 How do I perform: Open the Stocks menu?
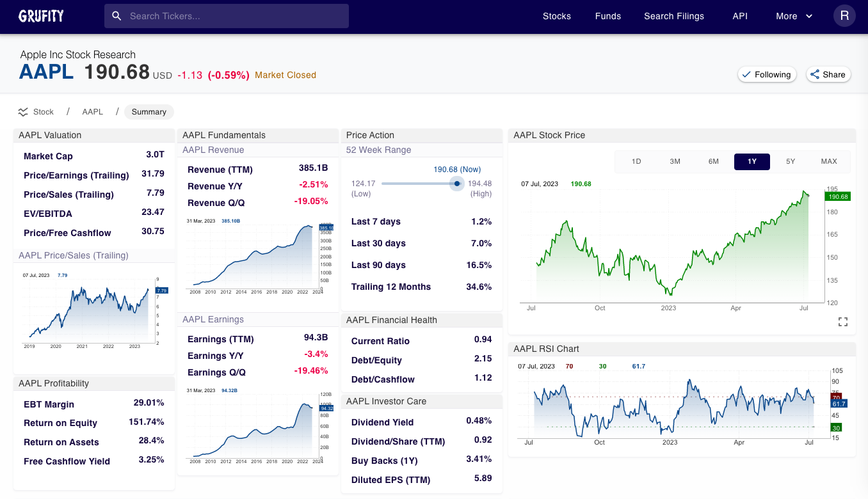557,16
